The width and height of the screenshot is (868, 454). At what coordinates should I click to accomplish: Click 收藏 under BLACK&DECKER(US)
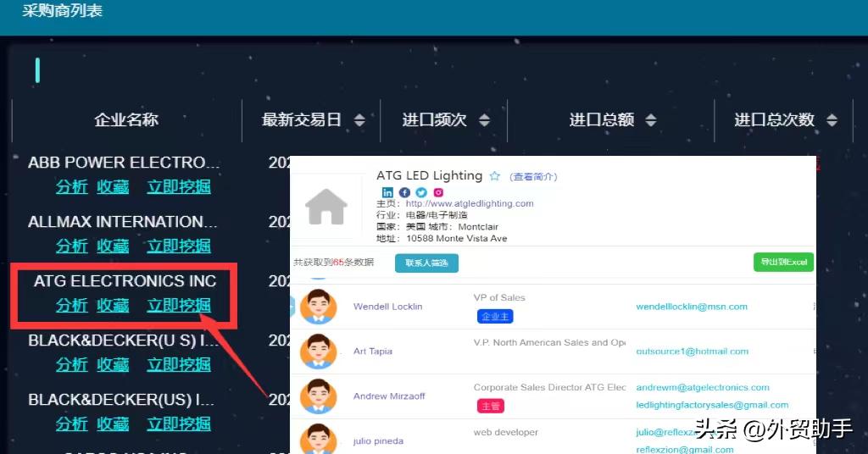point(113,424)
